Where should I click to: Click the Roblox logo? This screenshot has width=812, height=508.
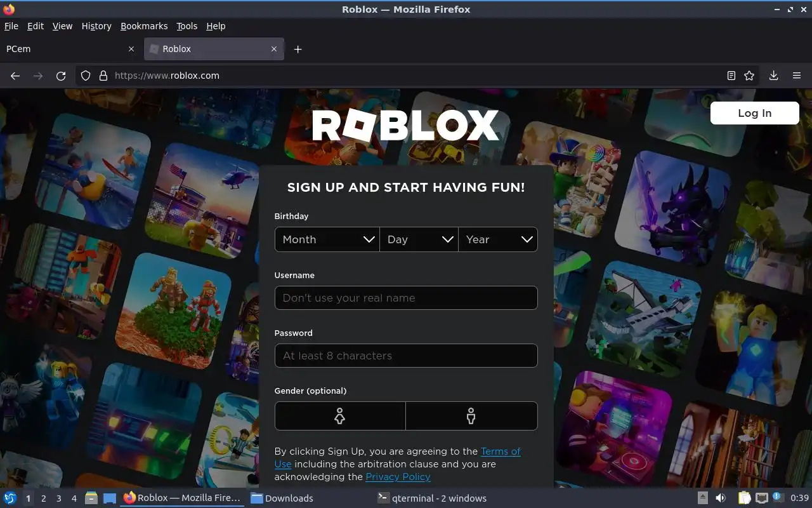pyautogui.click(x=406, y=126)
